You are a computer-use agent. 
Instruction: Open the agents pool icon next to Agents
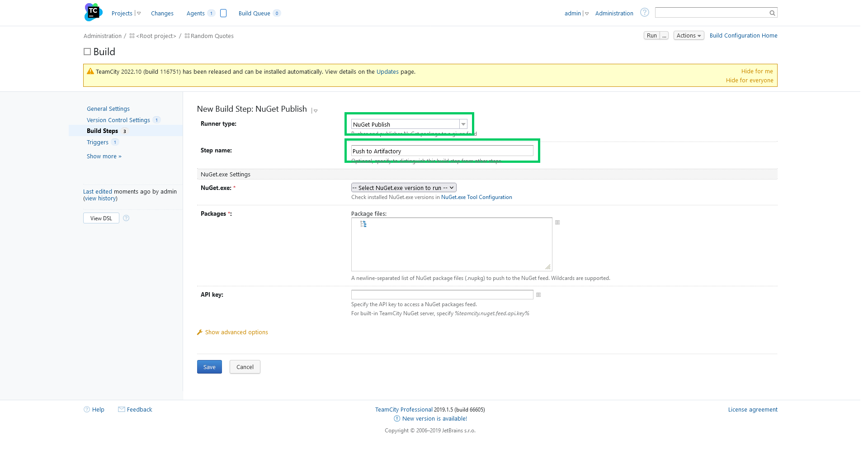pyautogui.click(x=223, y=13)
